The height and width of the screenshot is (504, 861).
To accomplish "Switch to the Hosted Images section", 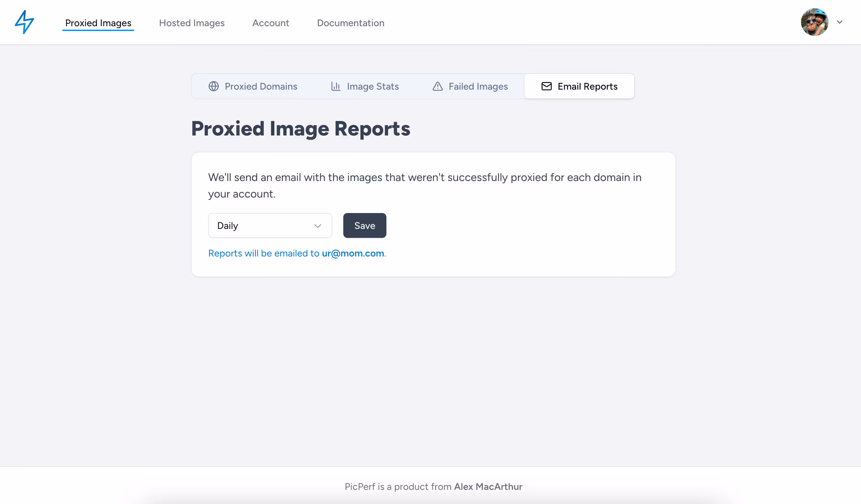I will tap(192, 23).
